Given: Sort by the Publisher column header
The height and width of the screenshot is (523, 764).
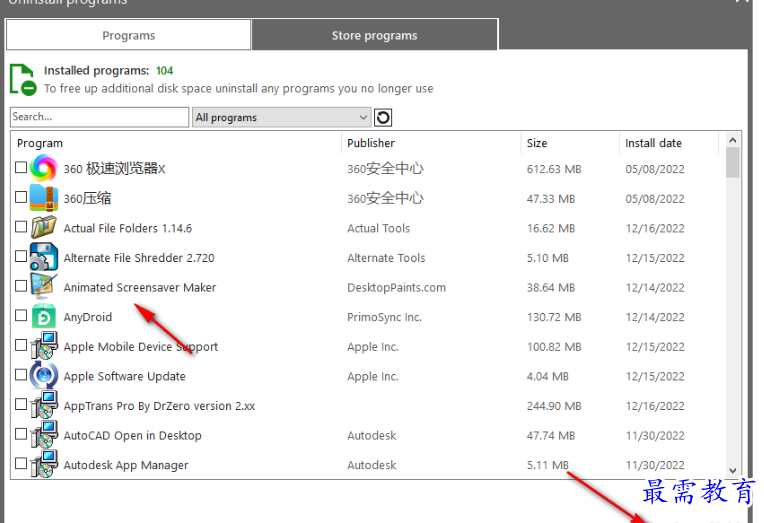Looking at the screenshot, I should tap(371, 143).
